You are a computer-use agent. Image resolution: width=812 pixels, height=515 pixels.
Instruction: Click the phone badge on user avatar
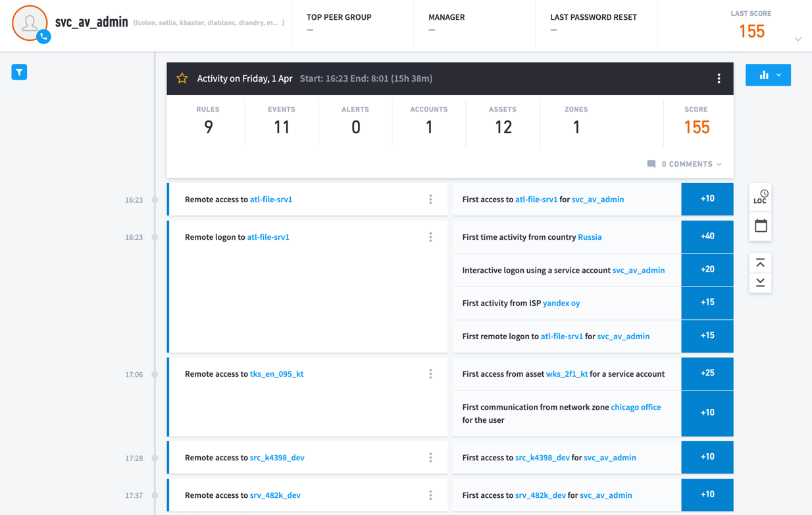pyautogui.click(x=43, y=37)
